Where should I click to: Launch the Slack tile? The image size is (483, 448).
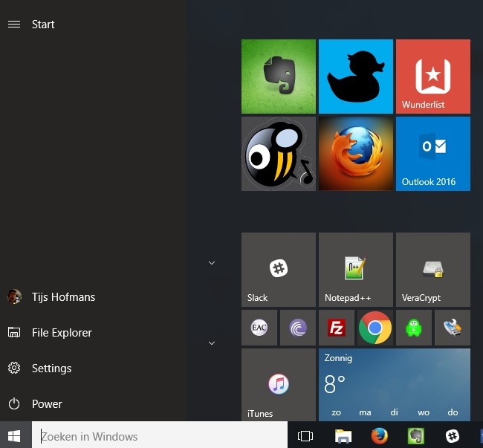(279, 270)
